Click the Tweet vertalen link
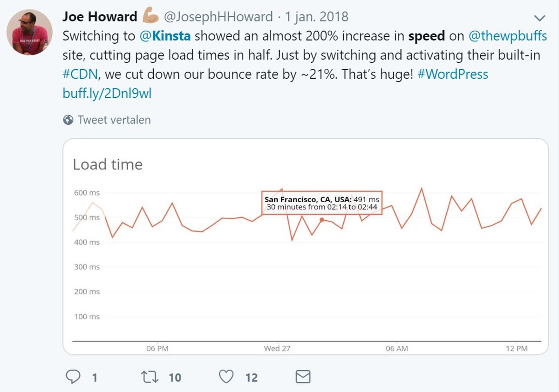Image resolution: width=559 pixels, height=392 pixels. coord(114,120)
